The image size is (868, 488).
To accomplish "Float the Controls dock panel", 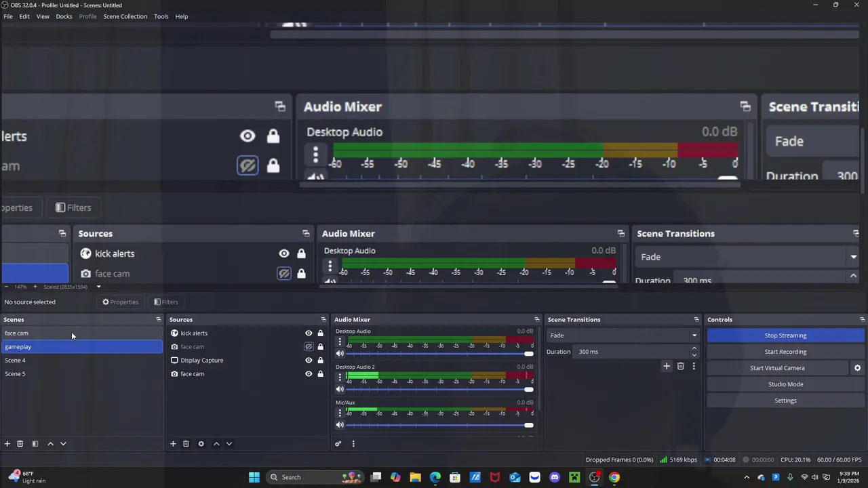I will click(x=863, y=320).
